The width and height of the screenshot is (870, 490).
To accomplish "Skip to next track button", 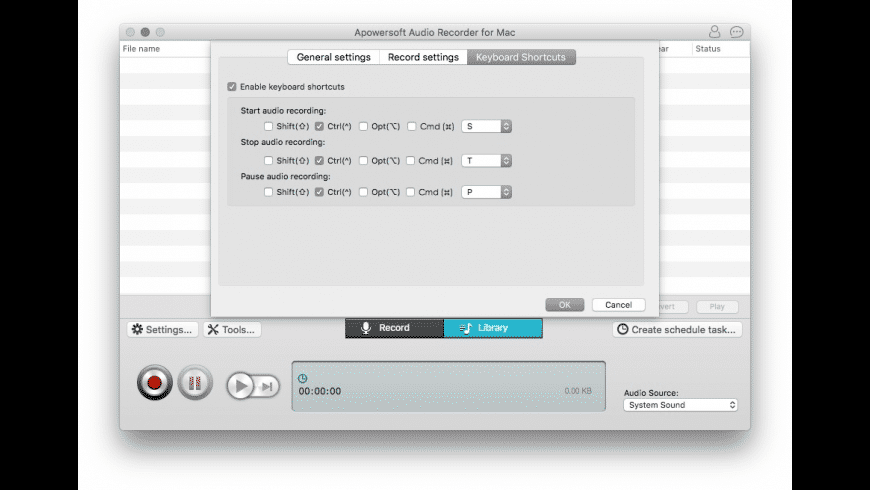I will 267,386.
